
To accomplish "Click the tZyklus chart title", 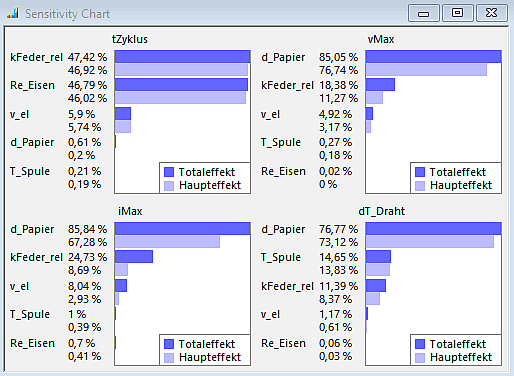I will (130, 39).
